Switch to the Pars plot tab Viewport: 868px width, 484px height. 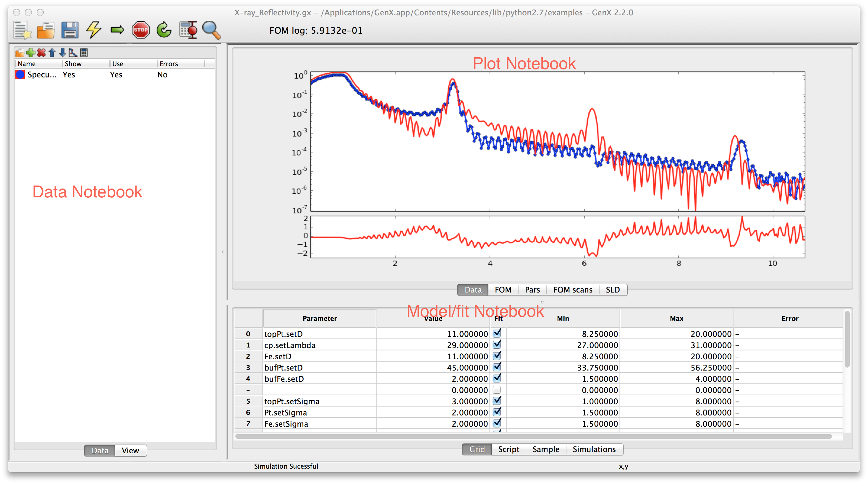(532, 290)
